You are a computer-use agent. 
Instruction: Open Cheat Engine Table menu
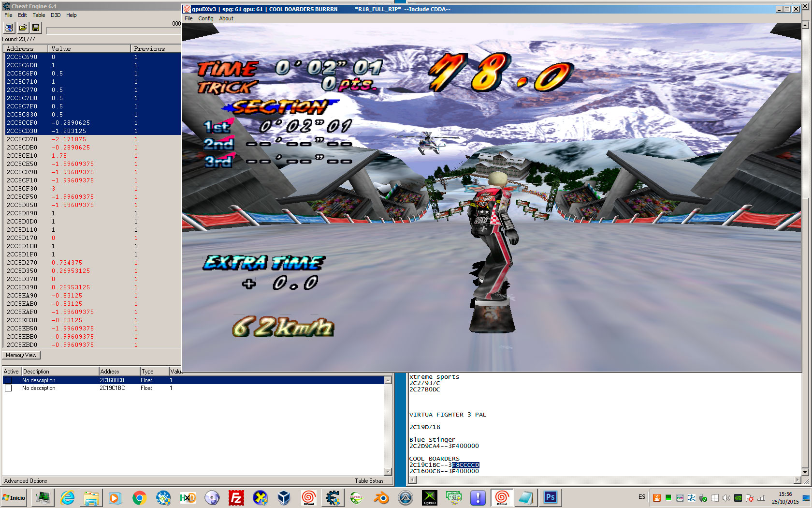coord(39,15)
